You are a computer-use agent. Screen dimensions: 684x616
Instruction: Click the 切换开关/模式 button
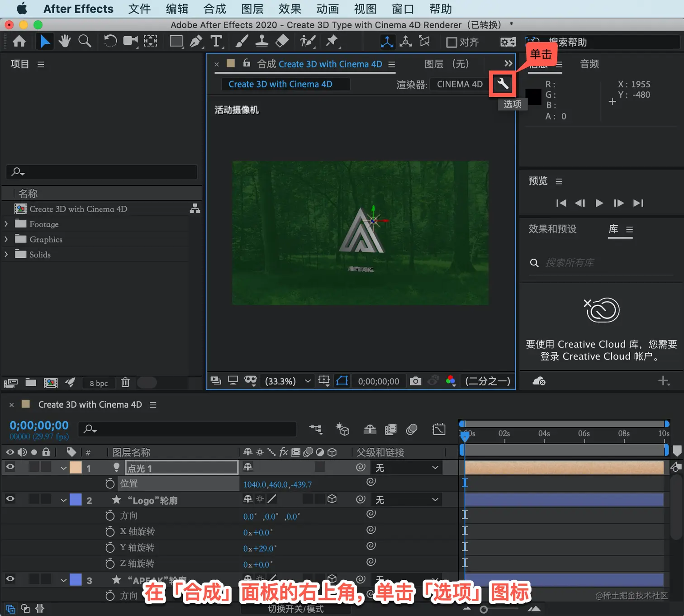(296, 609)
